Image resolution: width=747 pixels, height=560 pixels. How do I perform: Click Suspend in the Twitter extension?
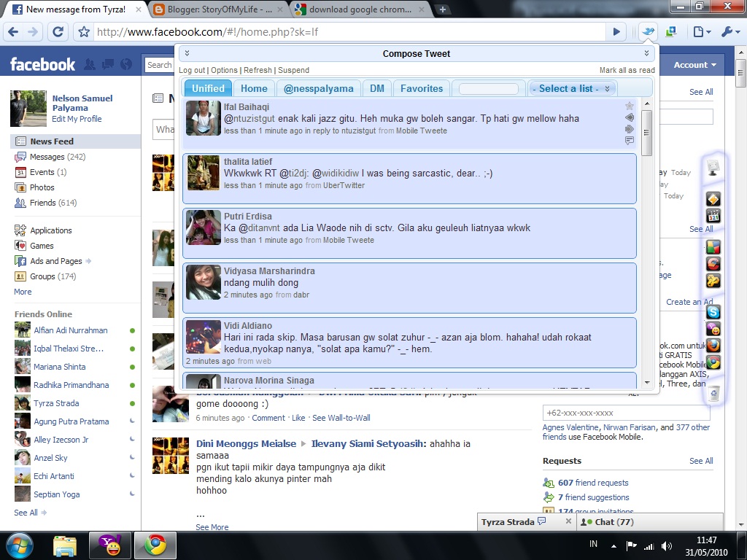point(293,70)
